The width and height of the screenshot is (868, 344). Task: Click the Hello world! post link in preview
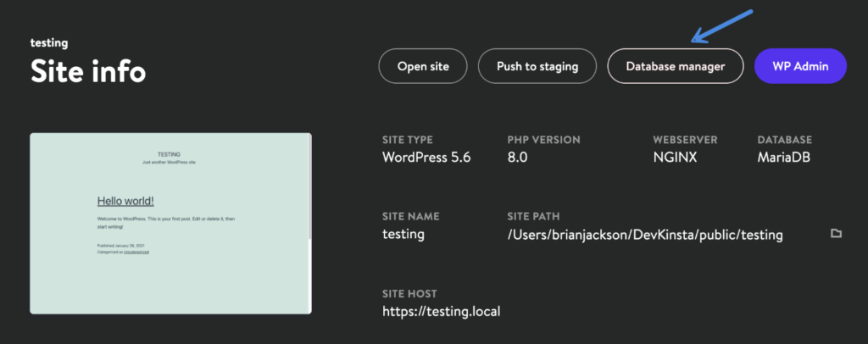click(x=125, y=202)
